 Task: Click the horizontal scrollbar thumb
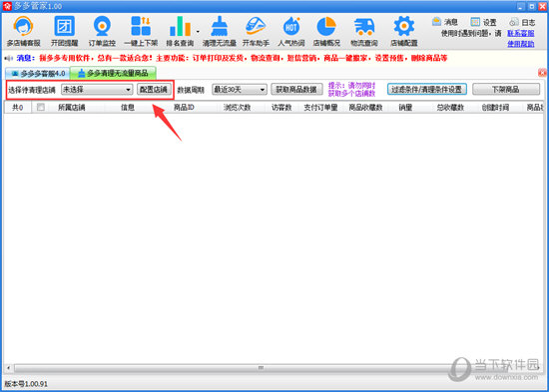tap(261, 368)
